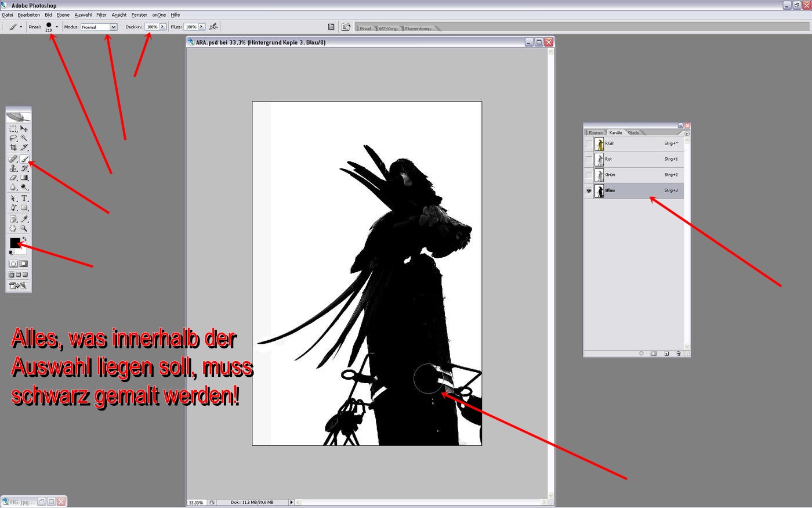
Task: Click the airbrush option icon
Action: [x=213, y=27]
